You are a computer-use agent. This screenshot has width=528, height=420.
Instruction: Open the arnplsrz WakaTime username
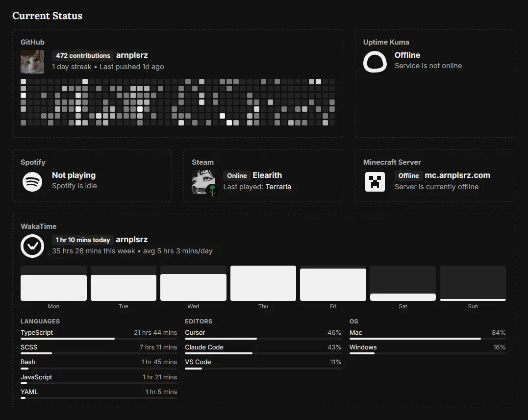[132, 240]
